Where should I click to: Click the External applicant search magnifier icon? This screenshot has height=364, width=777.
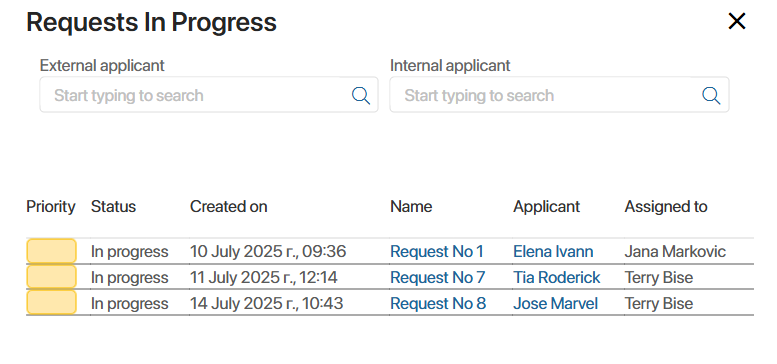[x=361, y=95]
